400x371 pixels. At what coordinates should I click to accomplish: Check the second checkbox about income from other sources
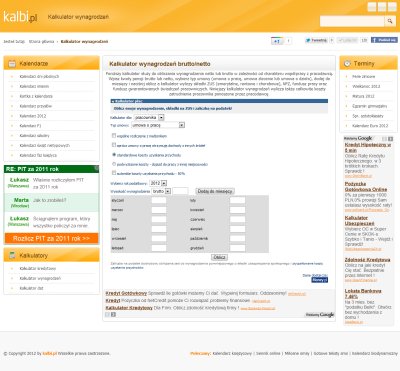click(x=114, y=145)
